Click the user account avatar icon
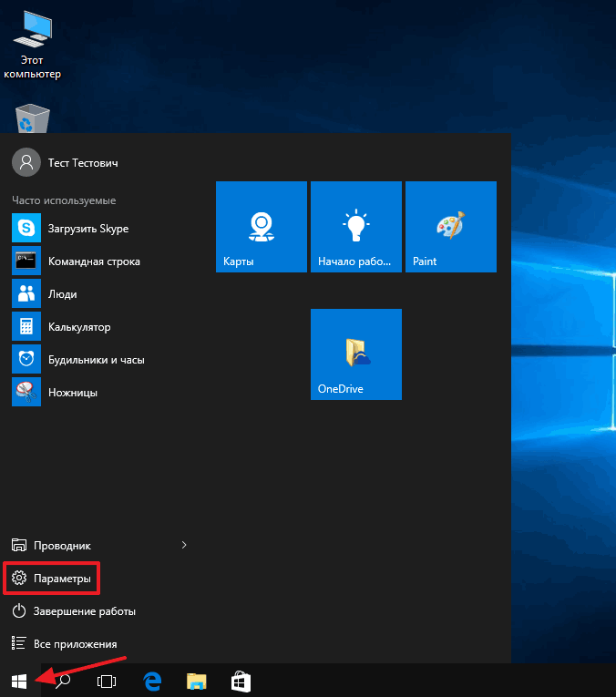 (x=26, y=162)
